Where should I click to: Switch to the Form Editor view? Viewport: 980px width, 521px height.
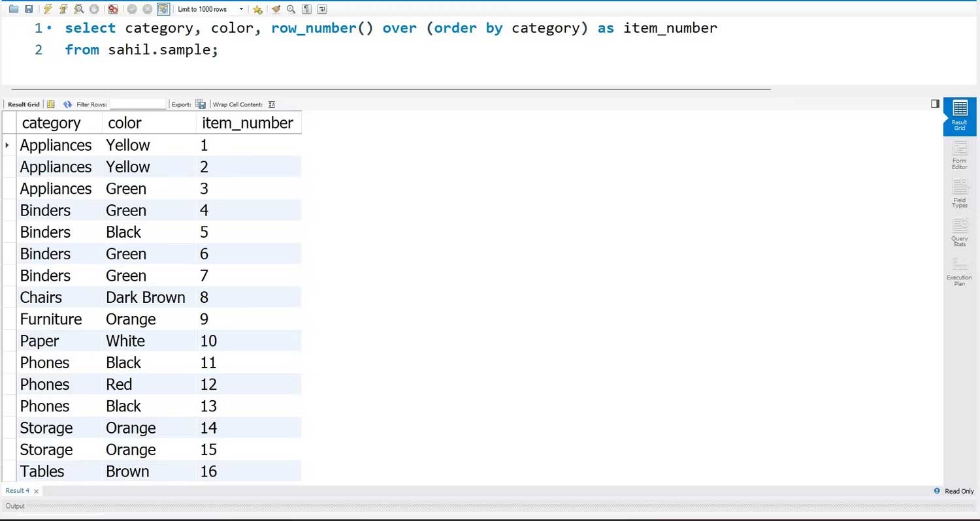click(x=959, y=155)
